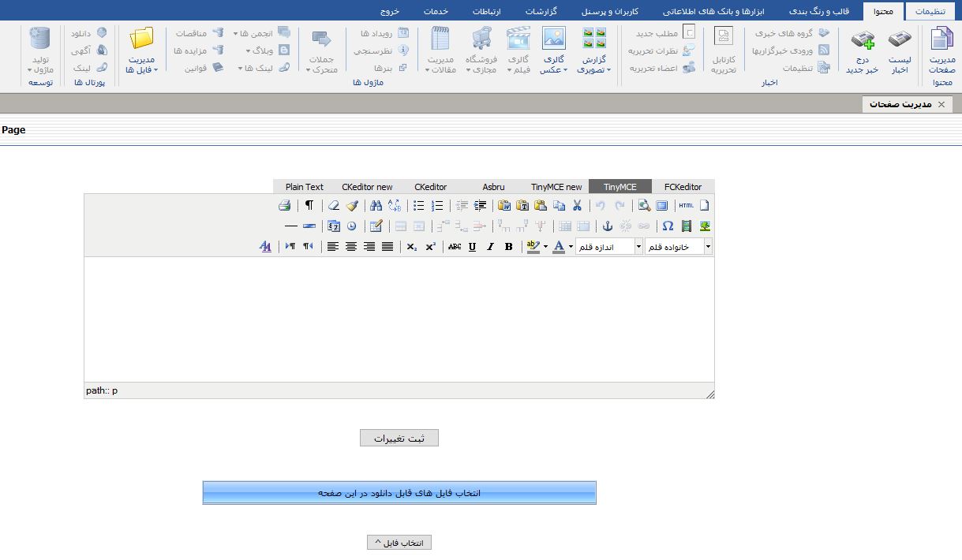Insert an anchor with the anchor icon
Screen dimensions: 962x560
[x=608, y=226]
